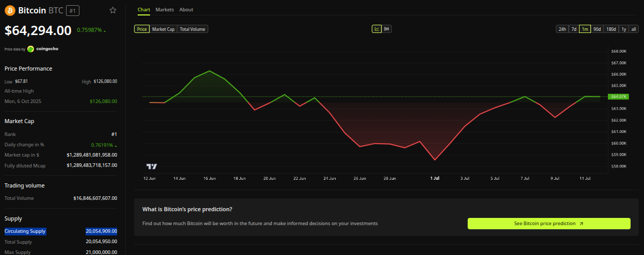Click the Low $67.81 value

tap(21, 81)
